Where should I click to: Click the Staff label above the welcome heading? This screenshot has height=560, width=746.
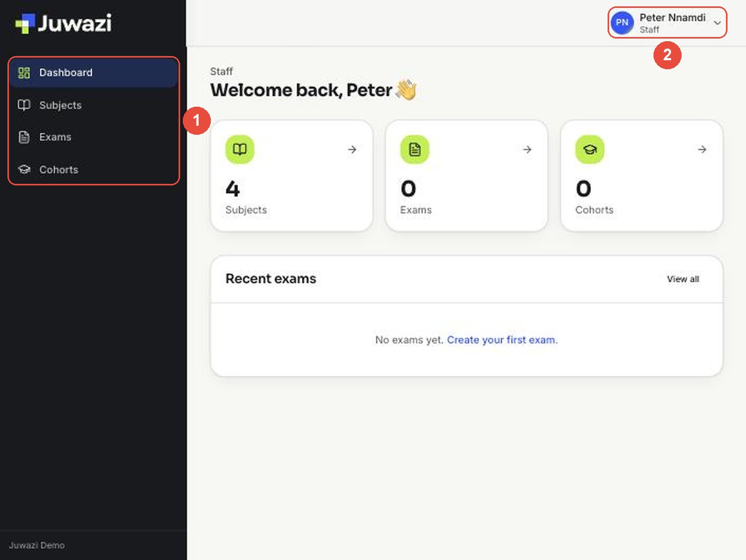coord(221,71)
